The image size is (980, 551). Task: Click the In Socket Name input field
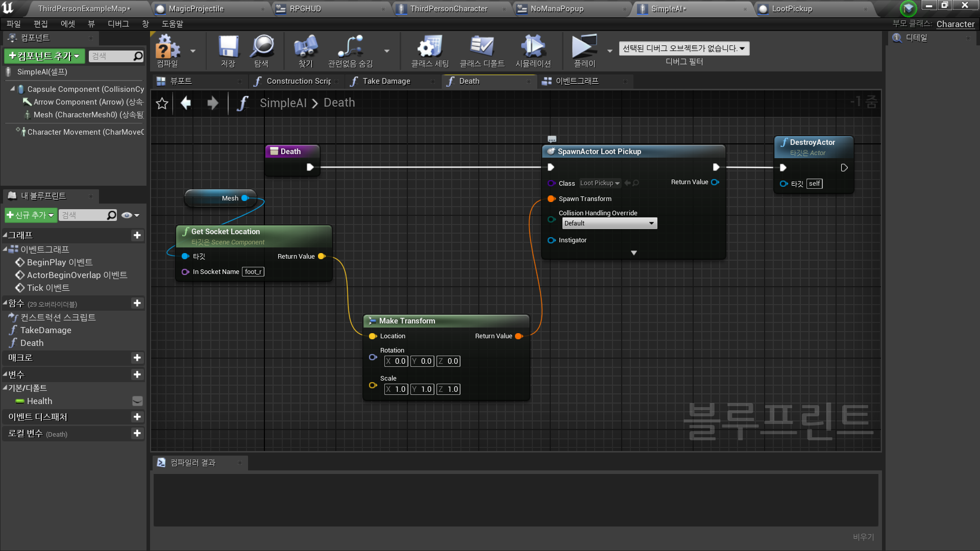point(253,272)
